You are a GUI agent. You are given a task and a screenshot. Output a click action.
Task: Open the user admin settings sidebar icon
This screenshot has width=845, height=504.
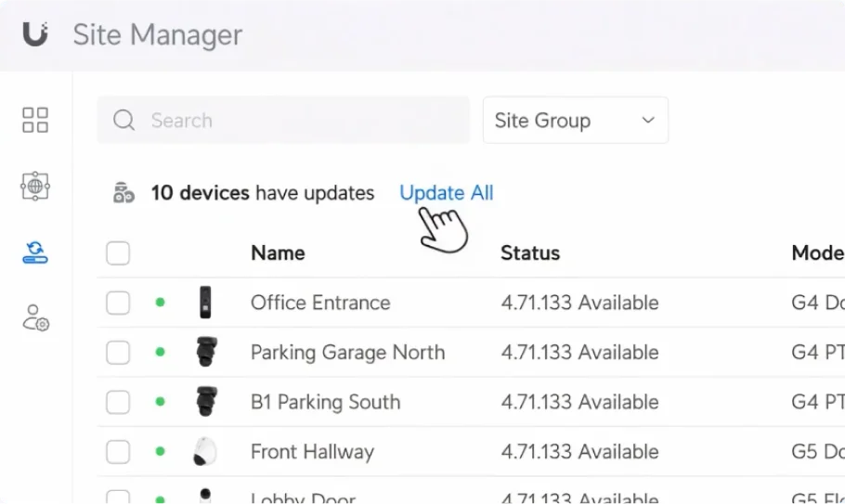[x=35, y=318]
